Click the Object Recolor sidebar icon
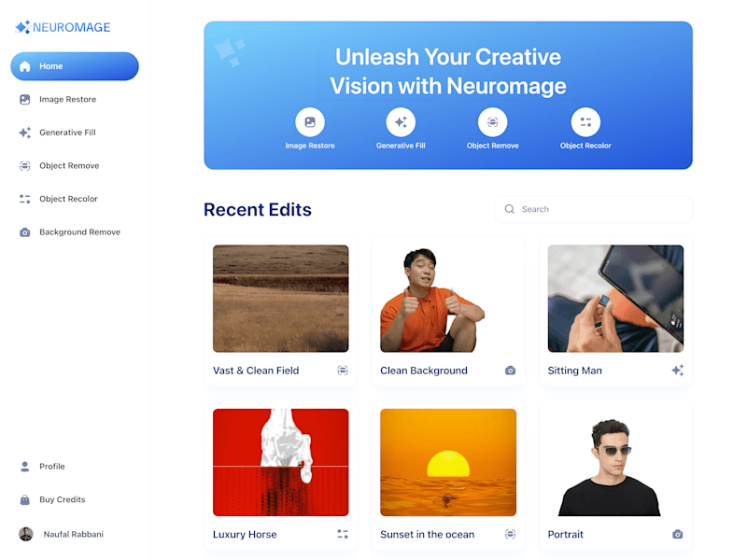Screen dimensions: 747x560 coord(25,199)
